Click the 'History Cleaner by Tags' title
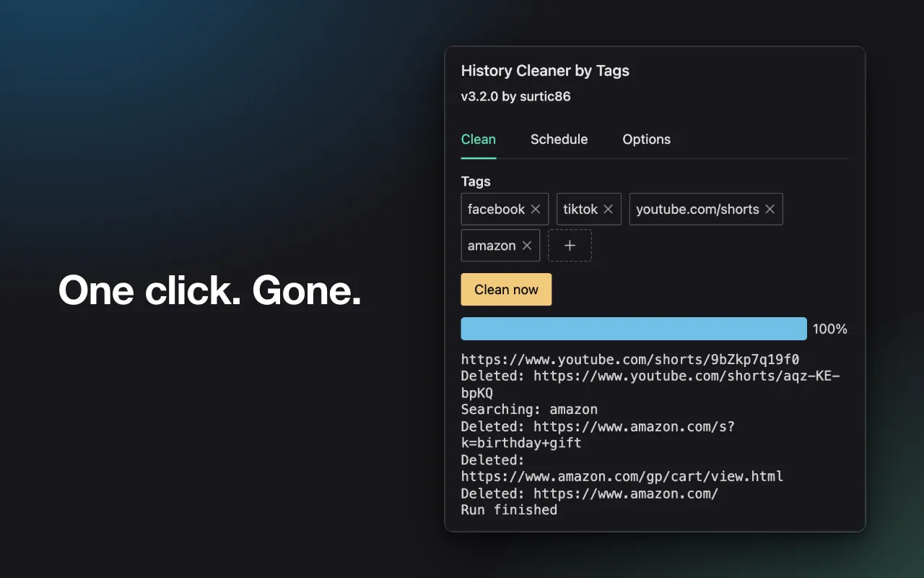 (545, 71)
